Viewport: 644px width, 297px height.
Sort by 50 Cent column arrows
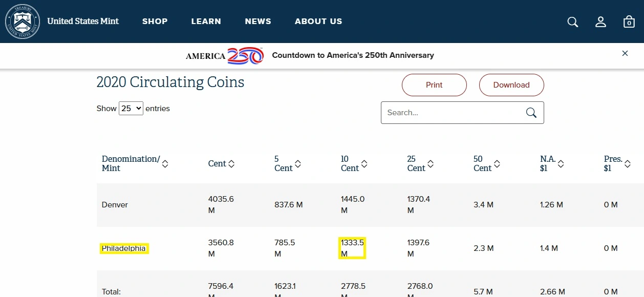pyautogui.click(x=497, y=163)
